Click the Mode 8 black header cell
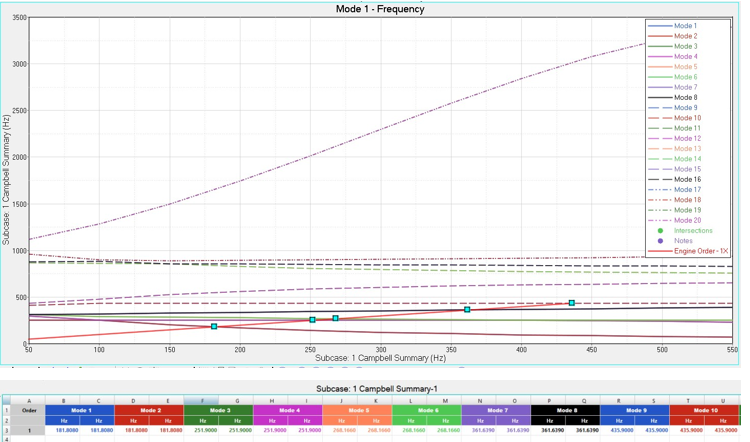 pos(567,411)
